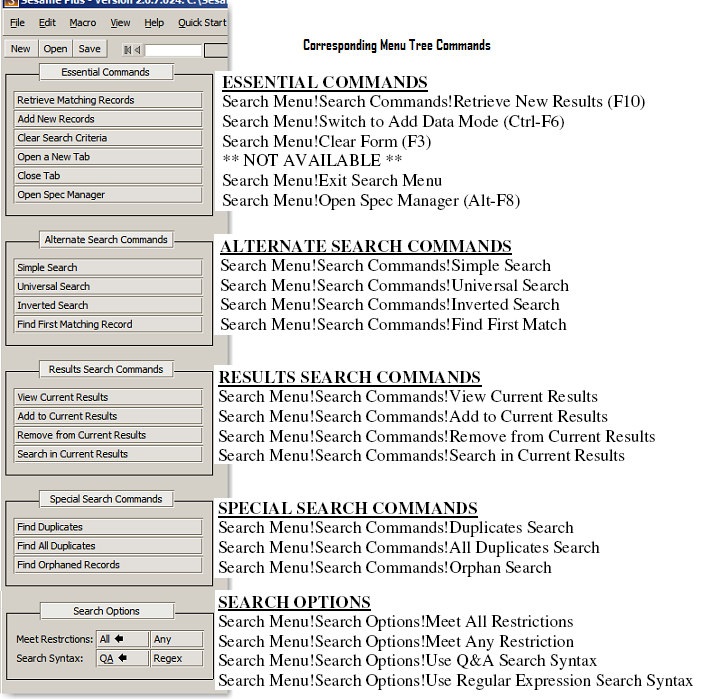
Task: Click the Search Options group header
Action: [106, 611]
